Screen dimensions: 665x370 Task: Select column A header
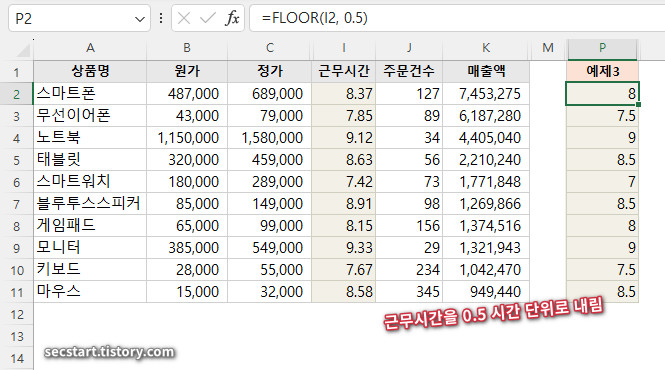(x=90, y=48)
